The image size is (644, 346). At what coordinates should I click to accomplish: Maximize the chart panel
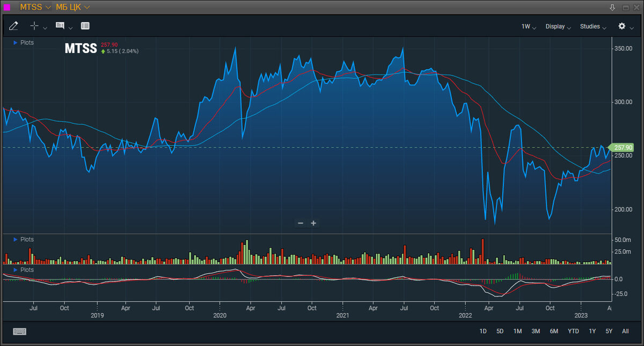[625, 8]
